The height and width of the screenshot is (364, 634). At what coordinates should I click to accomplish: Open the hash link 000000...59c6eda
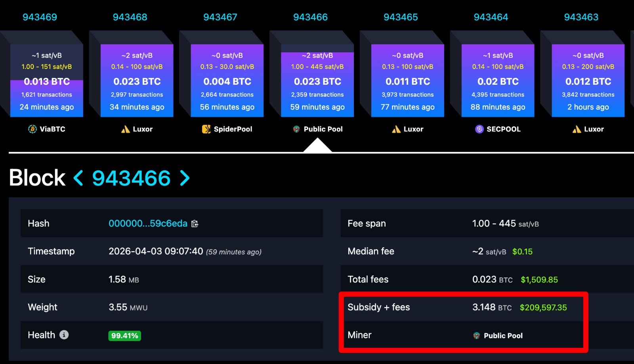click(148, 224)
